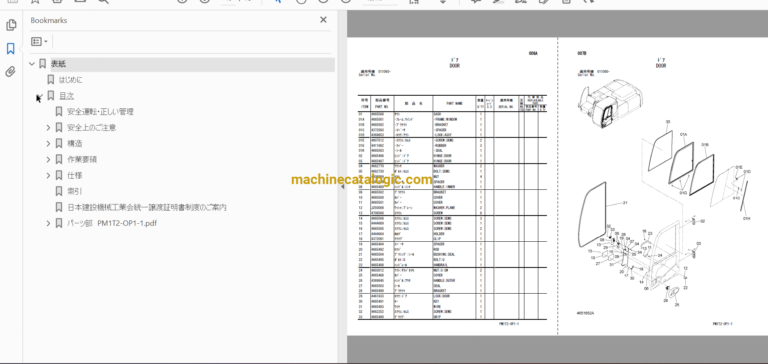The image size is (768, 364).
Task: Click bookmark icon beside 仕様
Action: point(59,175)
